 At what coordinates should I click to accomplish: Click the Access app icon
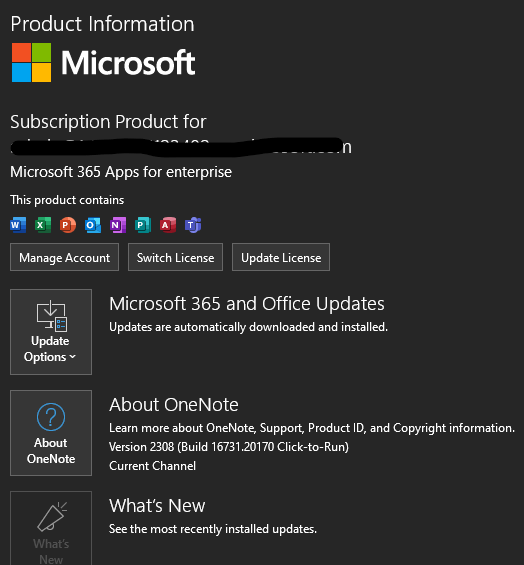[168, 225]
